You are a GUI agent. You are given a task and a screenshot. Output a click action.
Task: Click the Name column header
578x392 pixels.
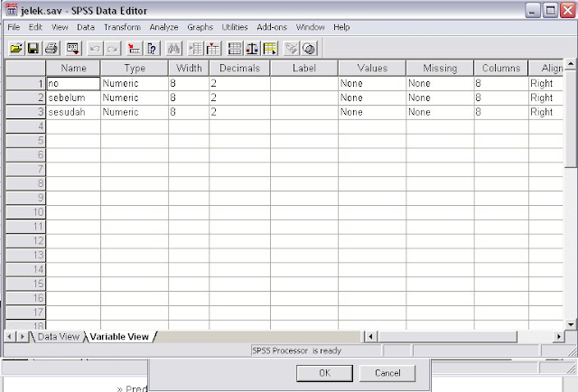pos(73,69)
